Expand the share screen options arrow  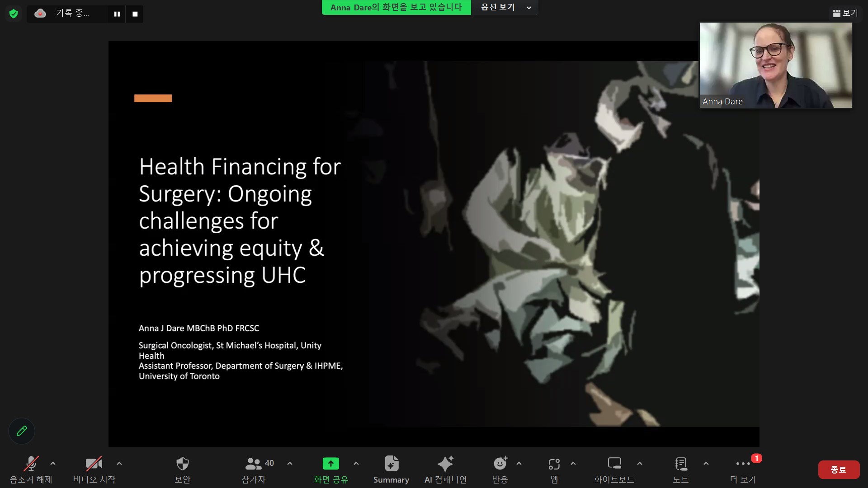point(356,464)
